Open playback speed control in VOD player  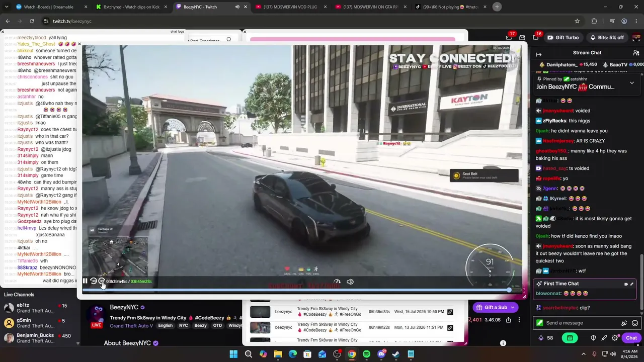[x=337, y=282]
